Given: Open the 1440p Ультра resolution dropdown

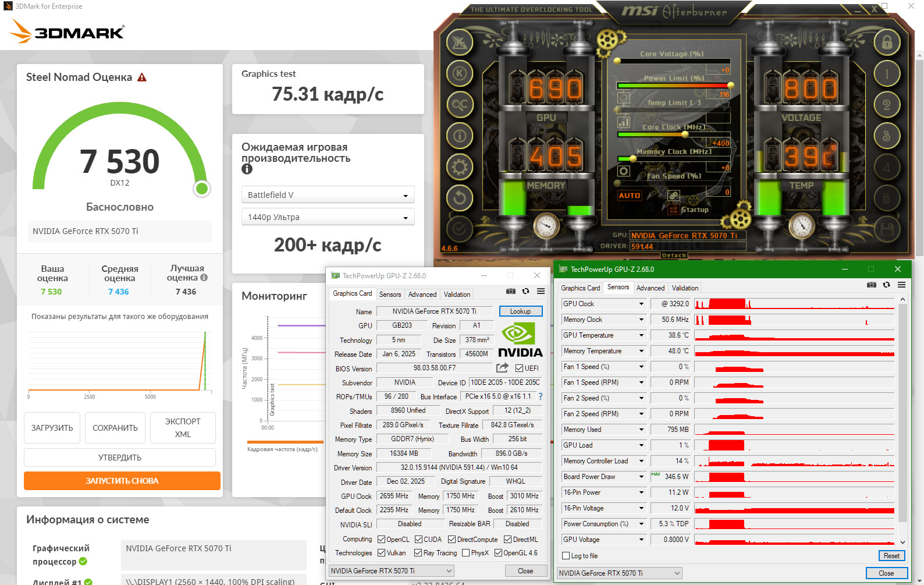Looking at the screenshot, I should coord(328,217).
